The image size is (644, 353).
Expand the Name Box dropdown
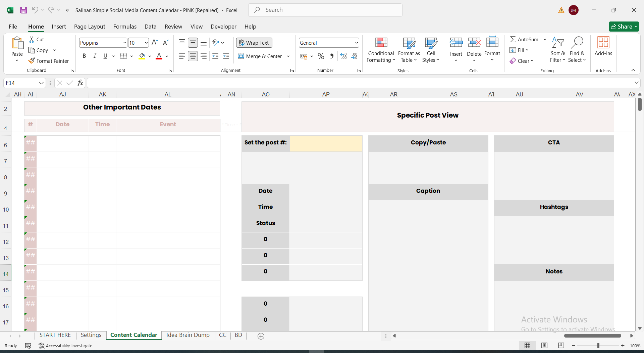[41, 83]
